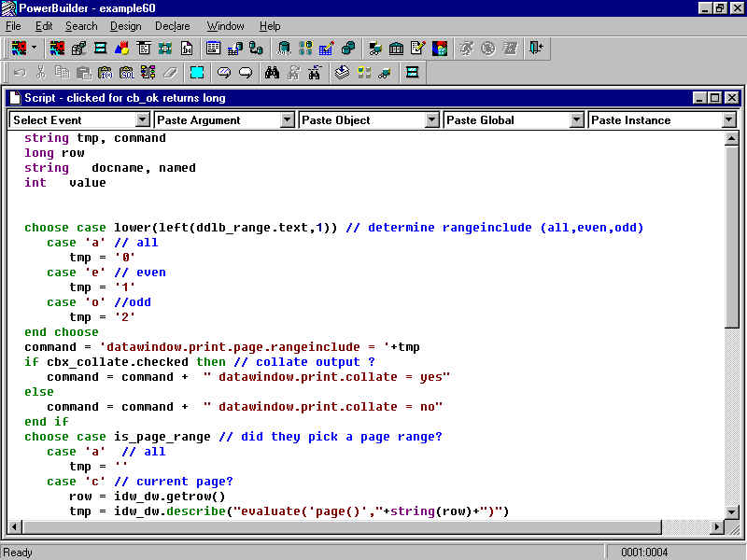Open the Edit menu
Screen dimensions: 747x560
coord(44,26)
